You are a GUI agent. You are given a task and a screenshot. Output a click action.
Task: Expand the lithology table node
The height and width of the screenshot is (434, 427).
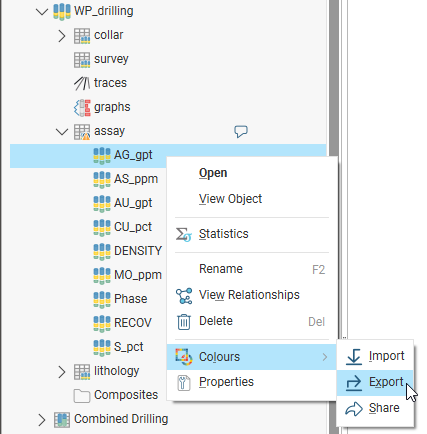click(62, 372)
